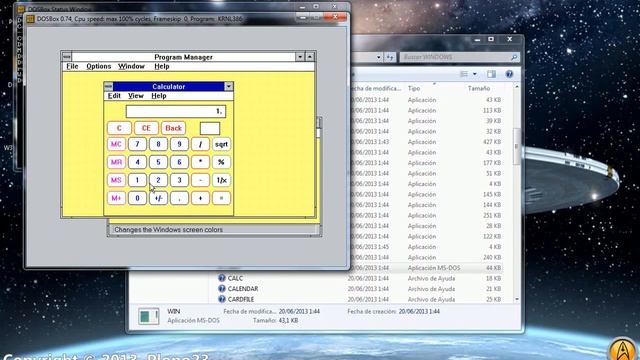The width and height of the screenshot is (640, 360).
Task: Tap digit 8 on the calculator
Action: tap(158, 144)
